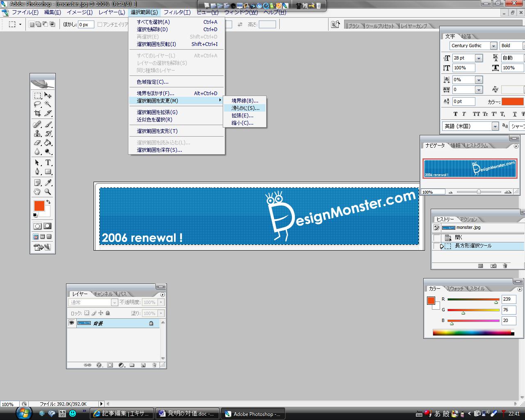
Task: Toggle underline in Character panel
Action: [515, 114]
